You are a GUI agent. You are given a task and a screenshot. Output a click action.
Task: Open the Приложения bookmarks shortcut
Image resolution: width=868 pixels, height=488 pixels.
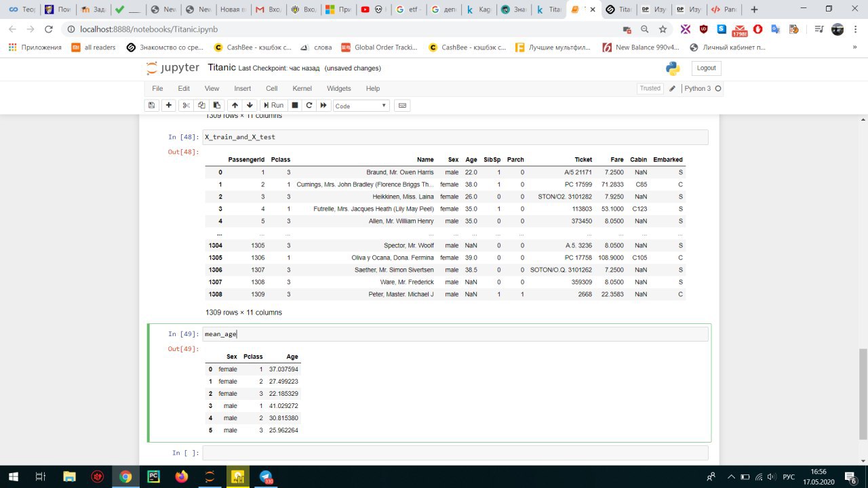(x=35, y=47)
